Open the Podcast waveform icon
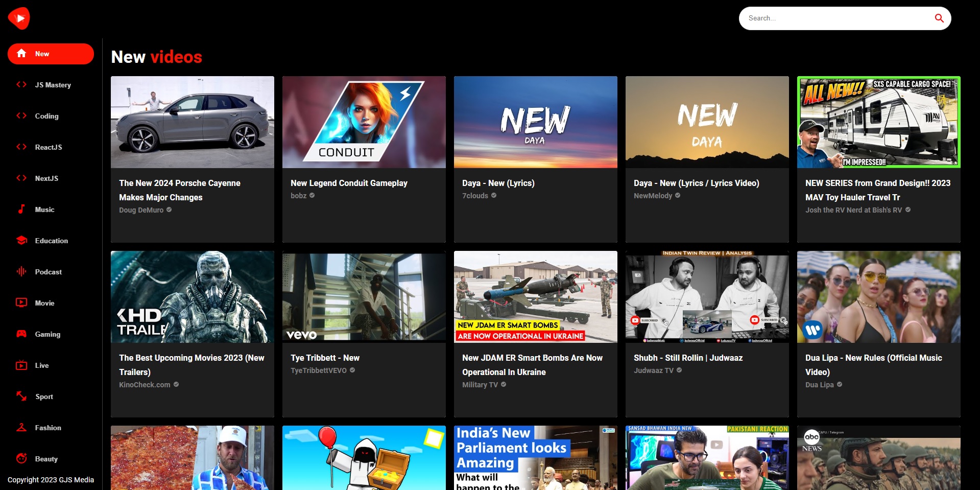This screenshot has width=980, height=490. (x=21, y=272)
